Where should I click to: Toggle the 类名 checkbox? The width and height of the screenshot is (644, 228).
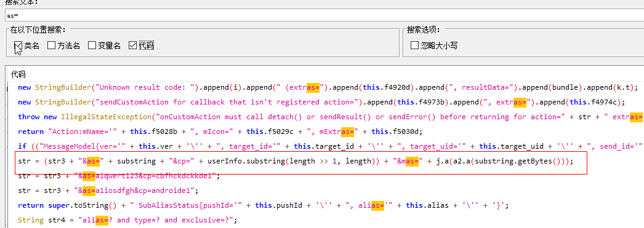18,45
